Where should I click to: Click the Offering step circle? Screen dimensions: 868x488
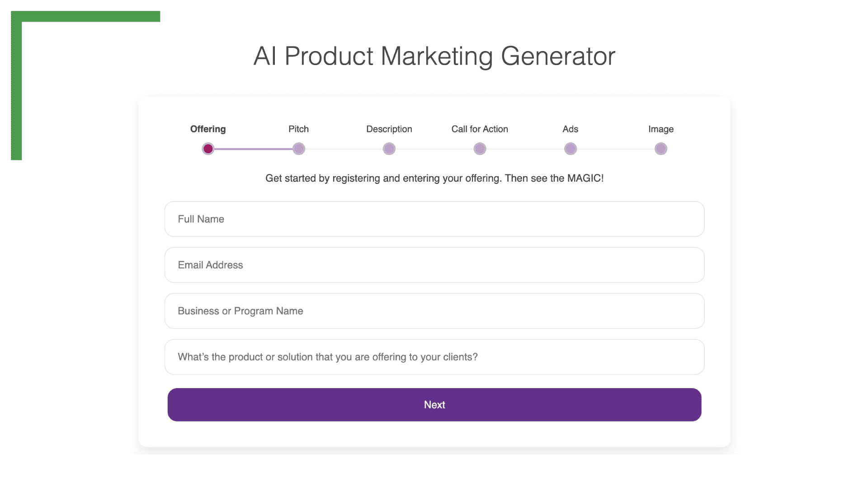[x=208, y=149]
